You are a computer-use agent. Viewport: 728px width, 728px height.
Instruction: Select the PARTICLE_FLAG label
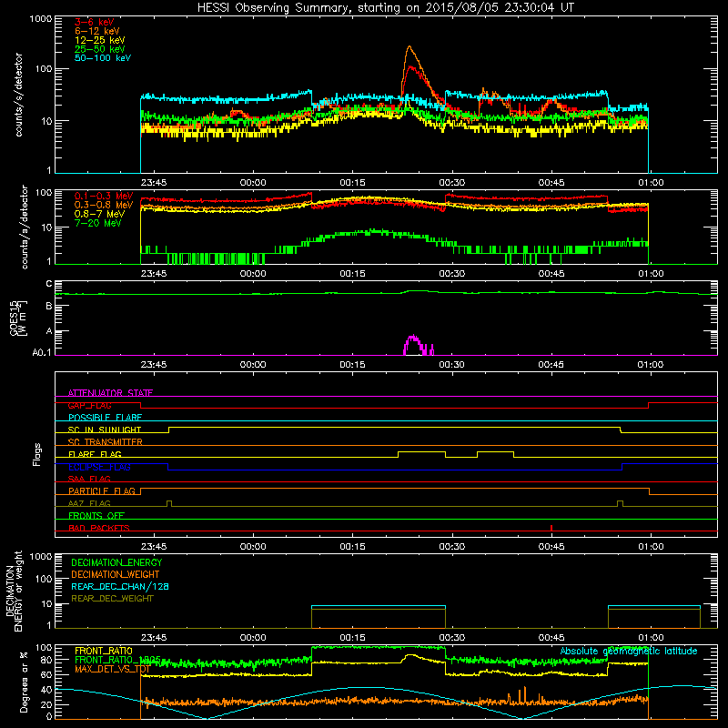[x=102, y=490]
